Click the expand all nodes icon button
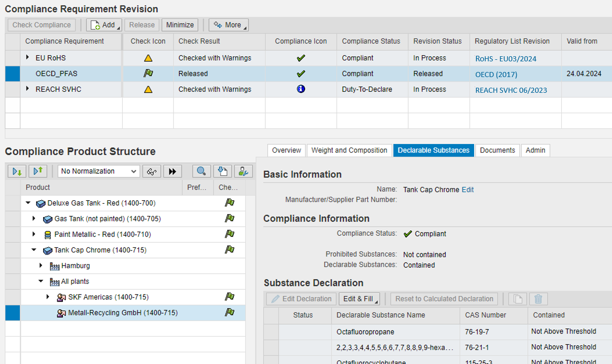612x364 pixels. pyautogui.click(x=17, y=171)
